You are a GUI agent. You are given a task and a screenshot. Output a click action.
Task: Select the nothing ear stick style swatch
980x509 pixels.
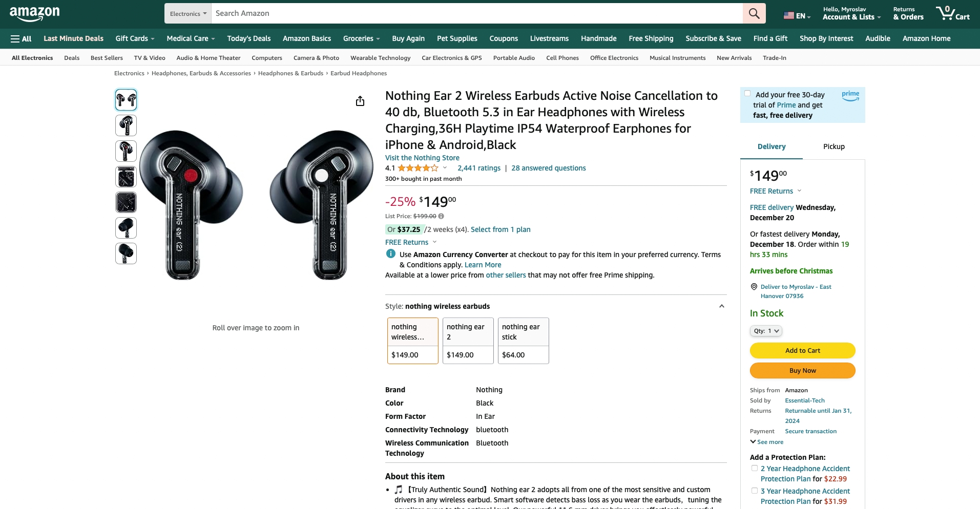523,341
